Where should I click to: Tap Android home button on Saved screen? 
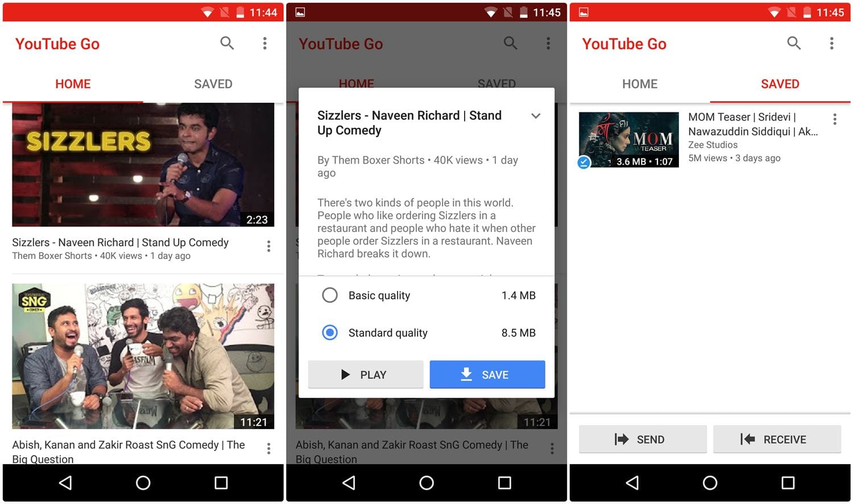(x=710, y=483)
